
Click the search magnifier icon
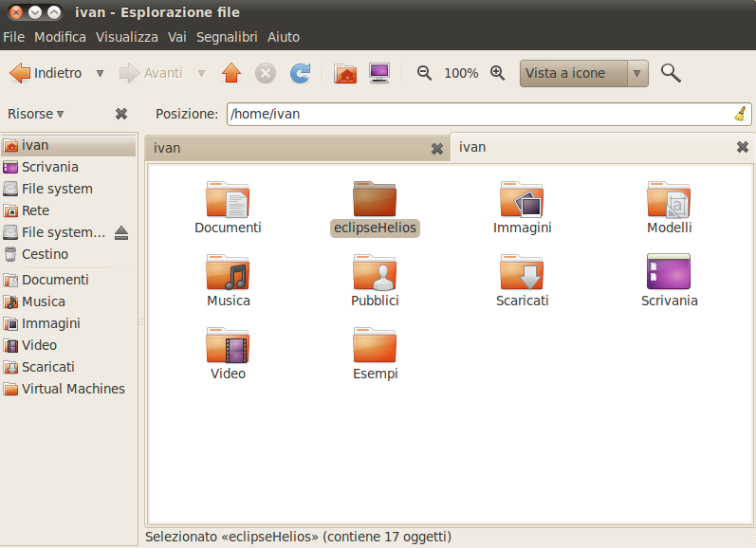click(671, 73)
